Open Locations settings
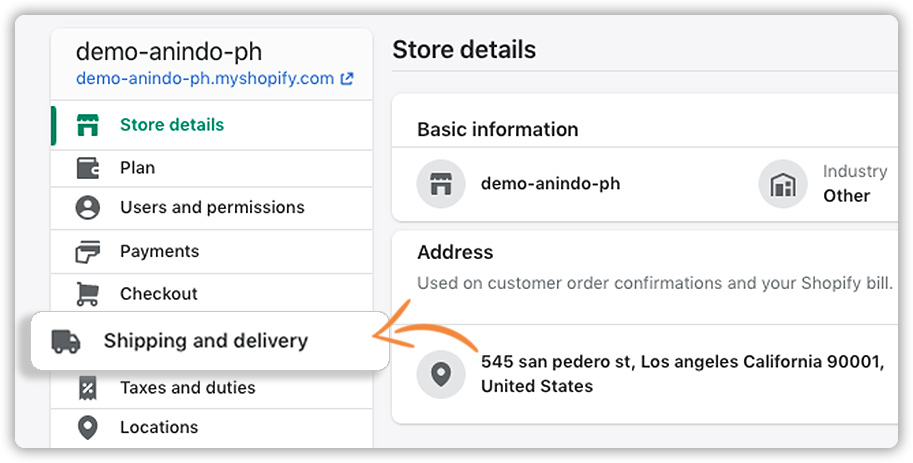The width and height of the screenshot is (913, 463). 211,427
